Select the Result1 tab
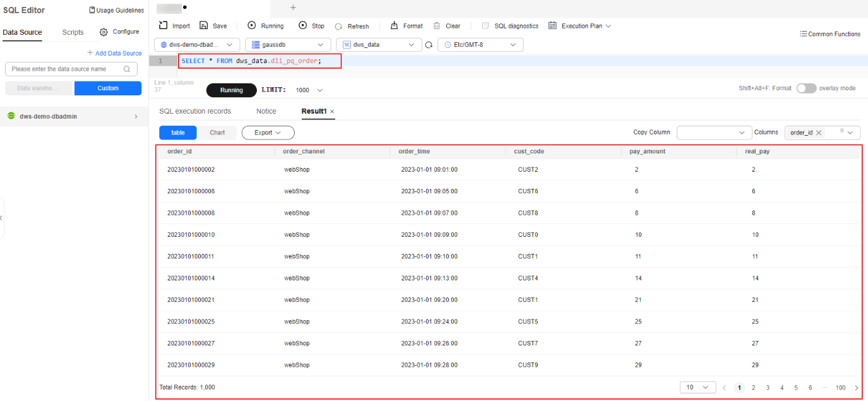Image resolution: width=868 pixels, height=401 pixels. point(314,111)
